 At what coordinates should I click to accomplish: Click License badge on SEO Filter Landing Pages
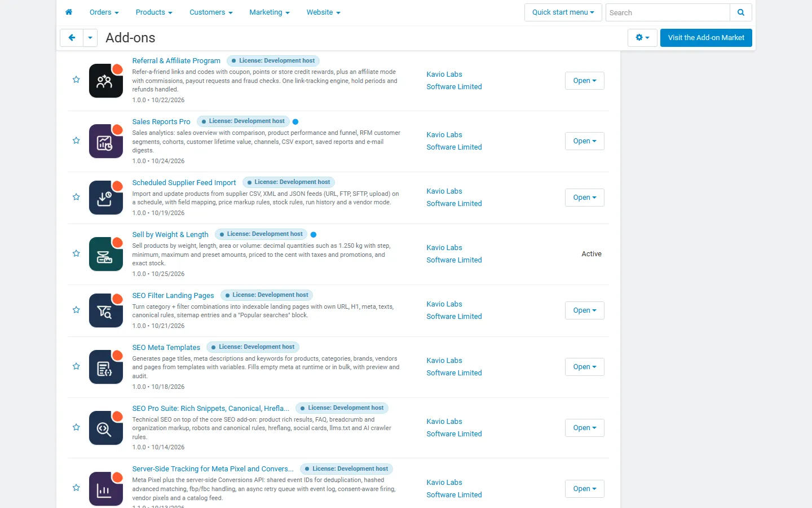267,295
